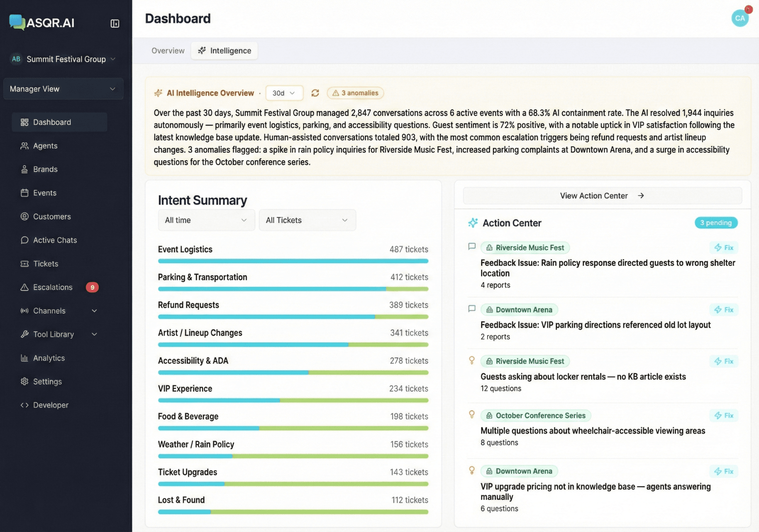Click the lightbulb icon on locker rentals item

point(472,360)
